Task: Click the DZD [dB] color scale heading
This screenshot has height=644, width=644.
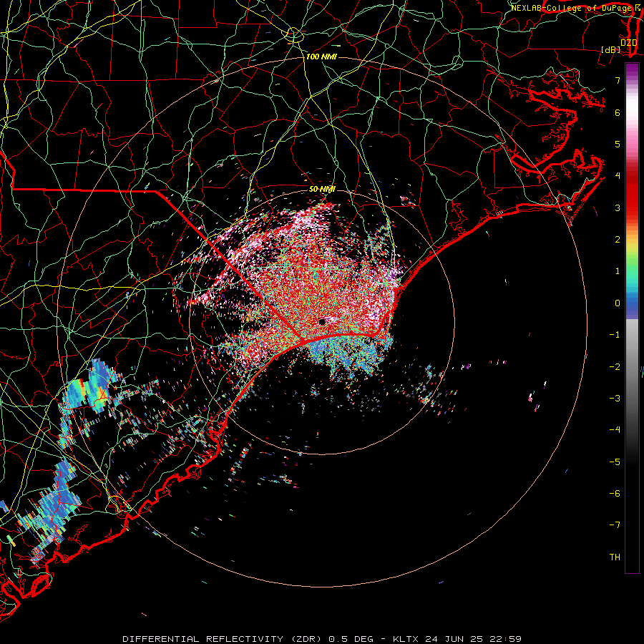Action: pos(620,46)
